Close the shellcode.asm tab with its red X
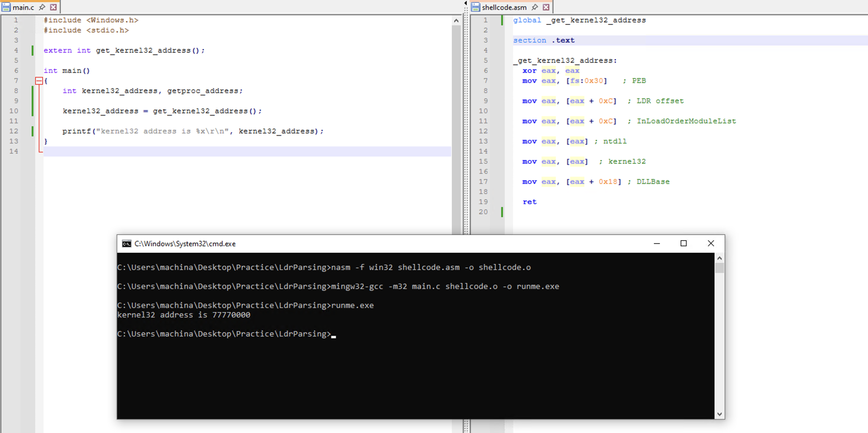This screenshot has height=433, width=868. coord(546,7)
